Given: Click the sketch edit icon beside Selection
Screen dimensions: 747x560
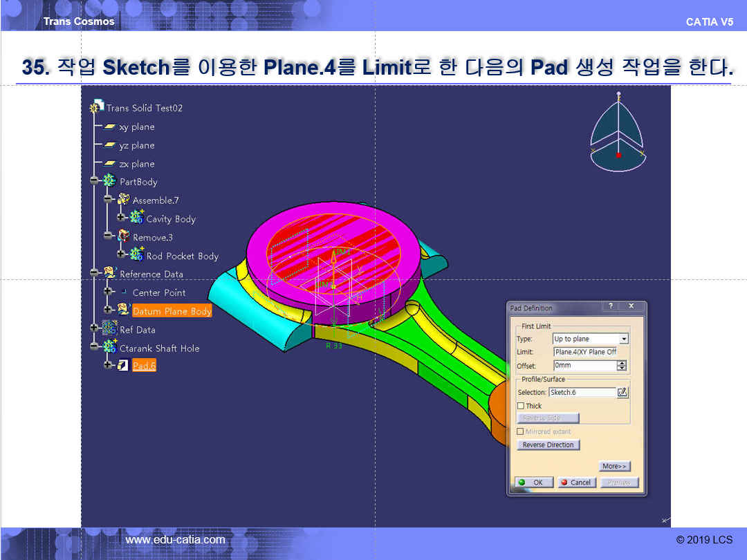Looking at the screenshot, I should [x=622, y=392].
